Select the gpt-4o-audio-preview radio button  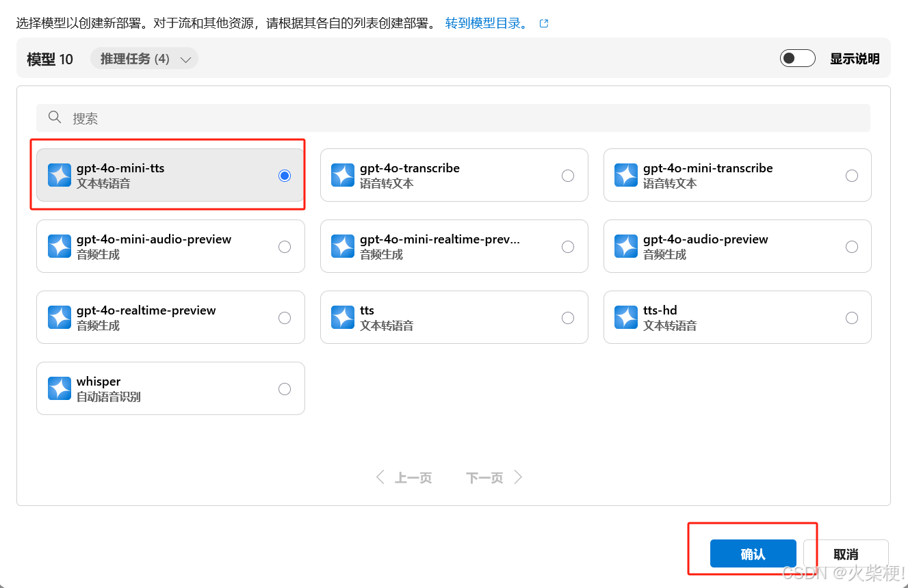pyautogui.click(x=852, y=247)
